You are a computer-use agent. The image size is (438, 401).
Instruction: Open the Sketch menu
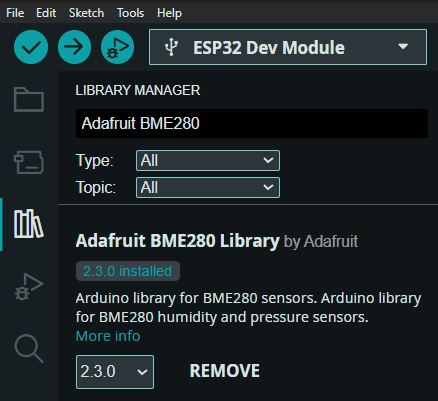86,13
